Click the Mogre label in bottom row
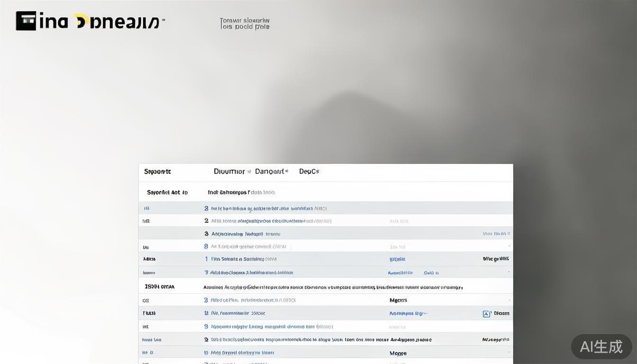The height and width of the screenshot is (364, 637). (398, 353)
